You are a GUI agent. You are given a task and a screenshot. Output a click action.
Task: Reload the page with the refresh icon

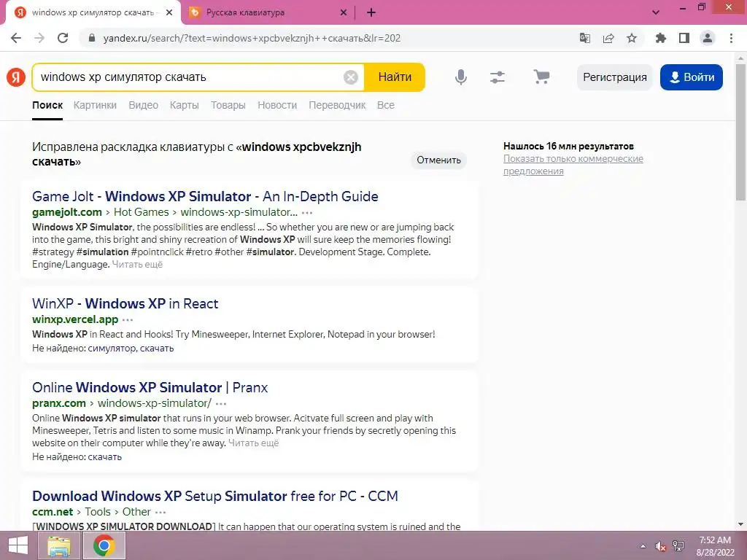click(x=63, y=38)
